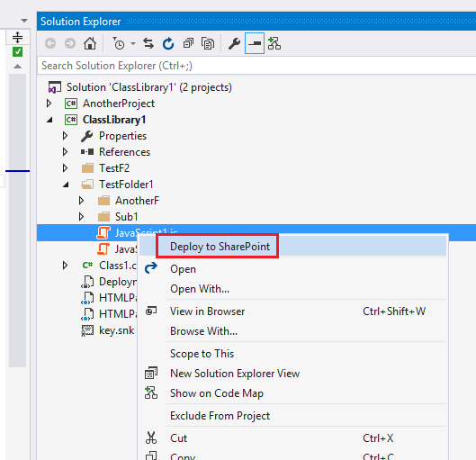Choose Deploy to SharePoint menu item
Viewport: 476px width, 460px height.
coord(292,247)
